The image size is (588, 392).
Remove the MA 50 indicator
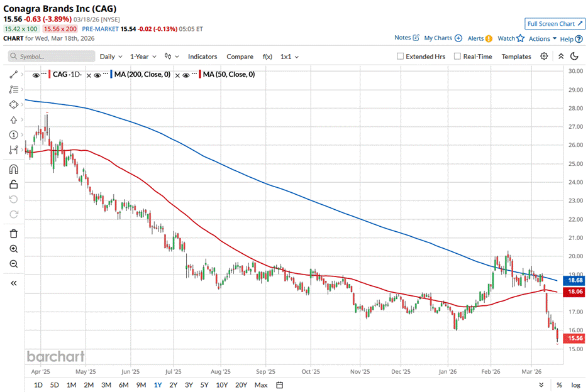pyautogui.click(x=177, y=76)
